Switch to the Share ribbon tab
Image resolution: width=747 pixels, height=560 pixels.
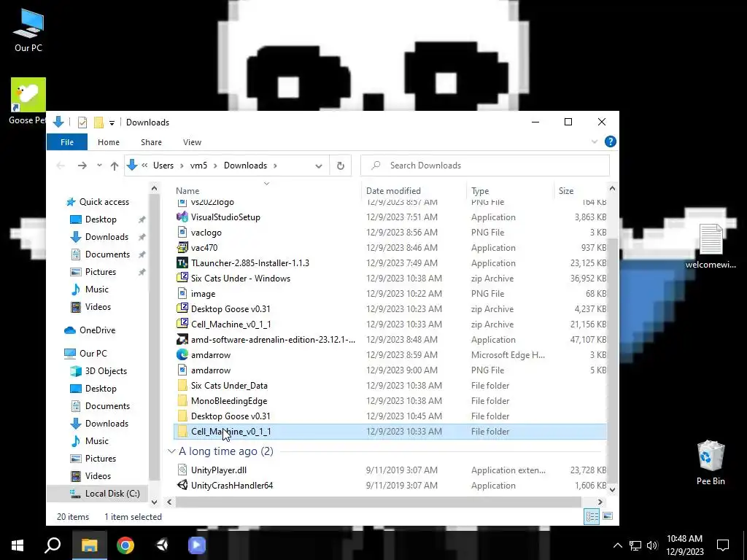click(151, 142)
